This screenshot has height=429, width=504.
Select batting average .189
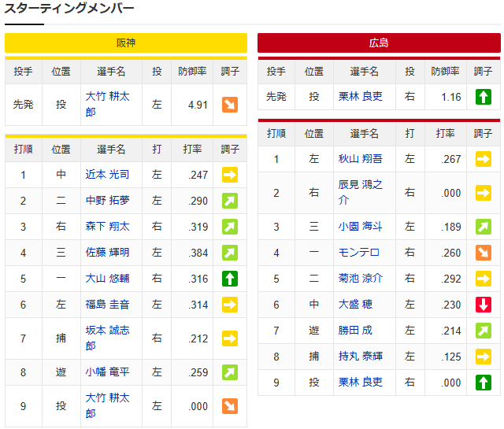pyautogui.click(x=451, y=227)
